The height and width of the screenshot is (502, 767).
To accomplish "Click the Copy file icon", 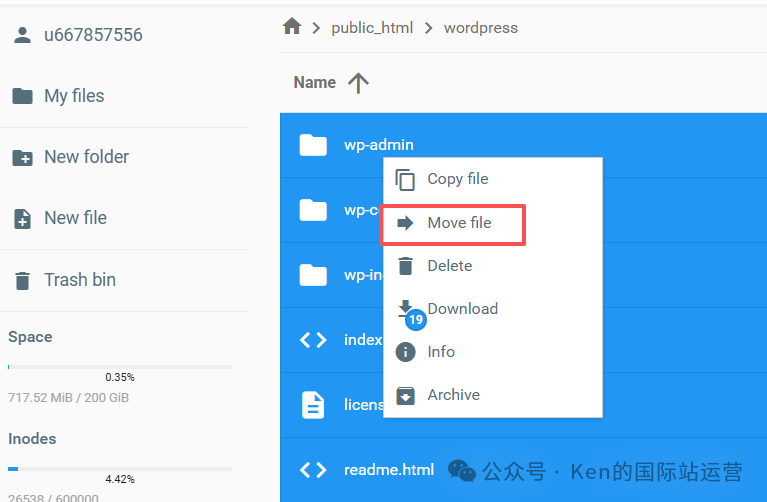I will (x=405, y=180).
